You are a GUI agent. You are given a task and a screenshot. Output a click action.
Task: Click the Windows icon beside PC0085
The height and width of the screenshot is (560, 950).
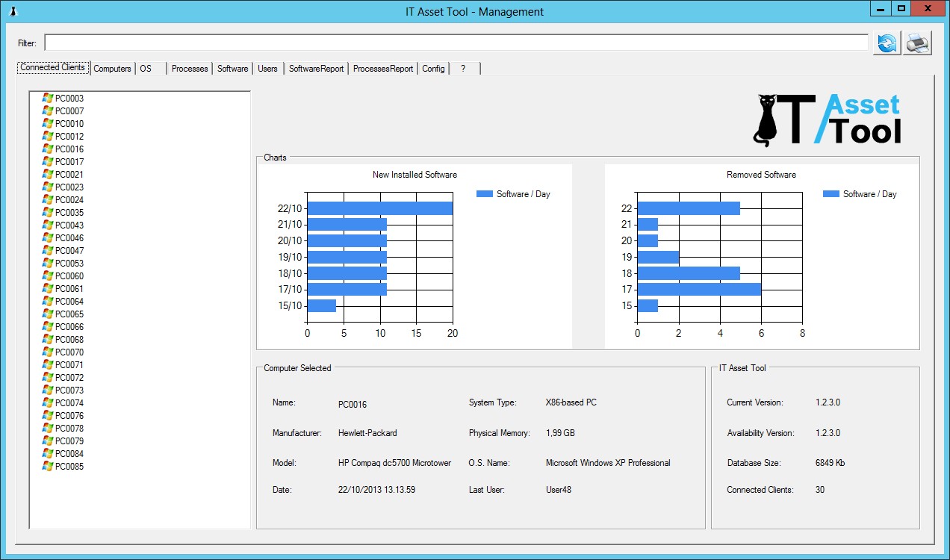tap(46, 466)
